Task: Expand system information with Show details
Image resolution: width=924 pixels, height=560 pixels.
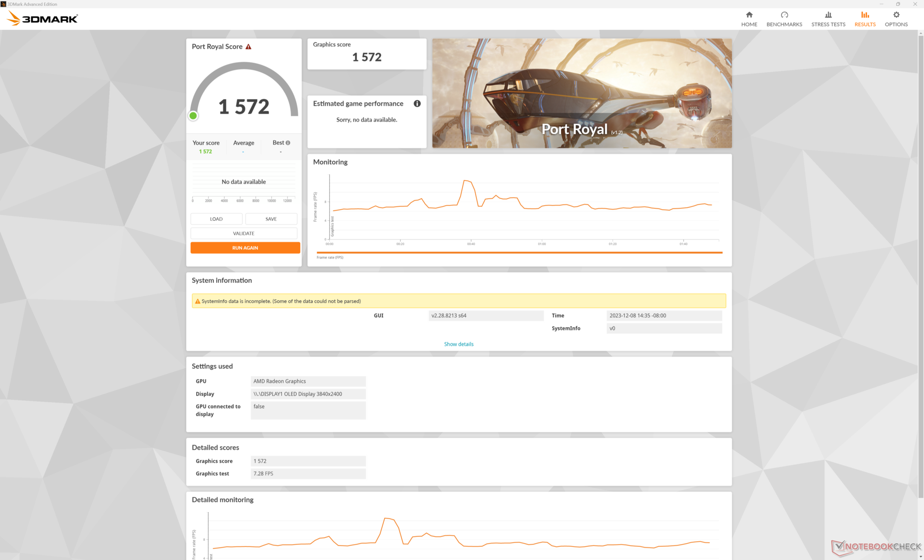Action: [x=458, y=344]
